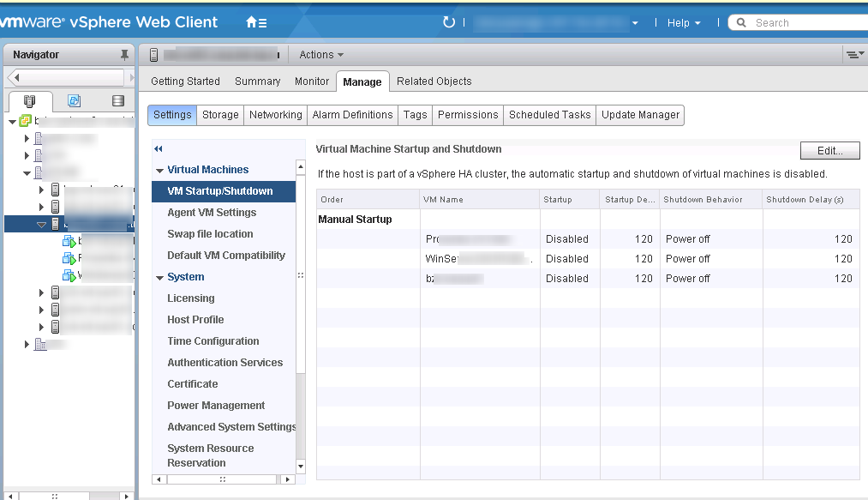This screenshot has height=500, width=868.
Task: Select VM Startup/Shutdown setting
Action: click(x=224, y=191)
